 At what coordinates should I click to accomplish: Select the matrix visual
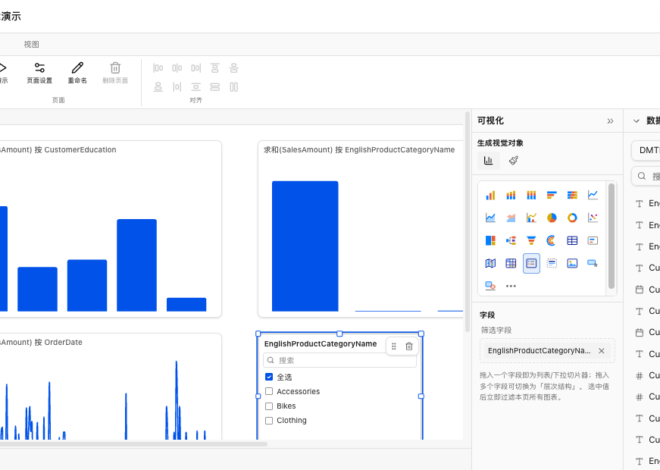click(511, 263)
